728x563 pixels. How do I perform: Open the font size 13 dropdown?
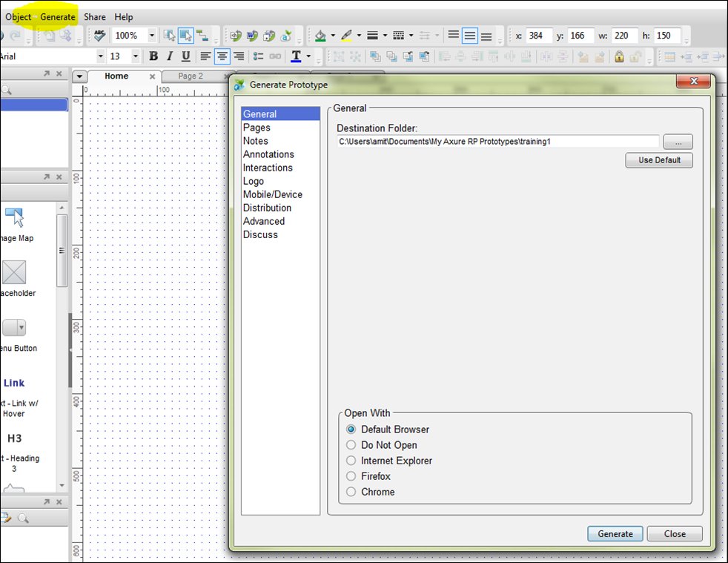(135, 56)
